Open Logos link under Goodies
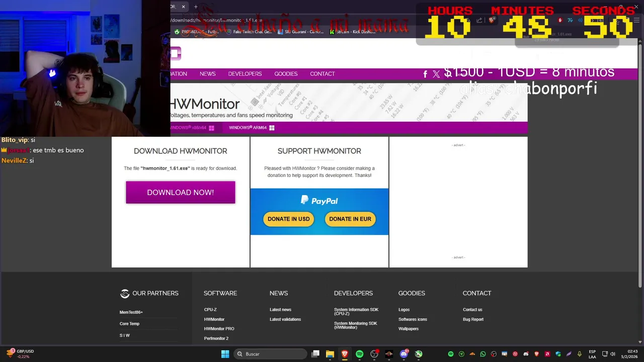Screen dimensions: 644x362 [x=404, y=310]
